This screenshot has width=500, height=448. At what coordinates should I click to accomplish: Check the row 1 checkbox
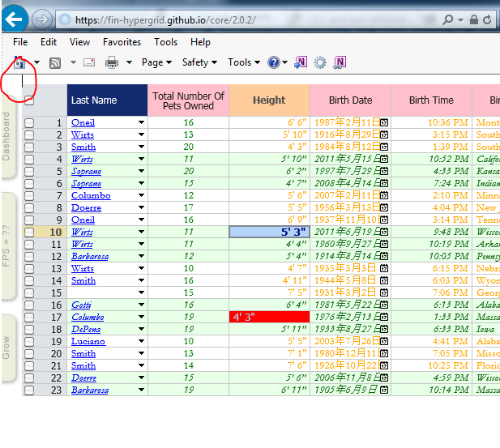coord(29,123)
